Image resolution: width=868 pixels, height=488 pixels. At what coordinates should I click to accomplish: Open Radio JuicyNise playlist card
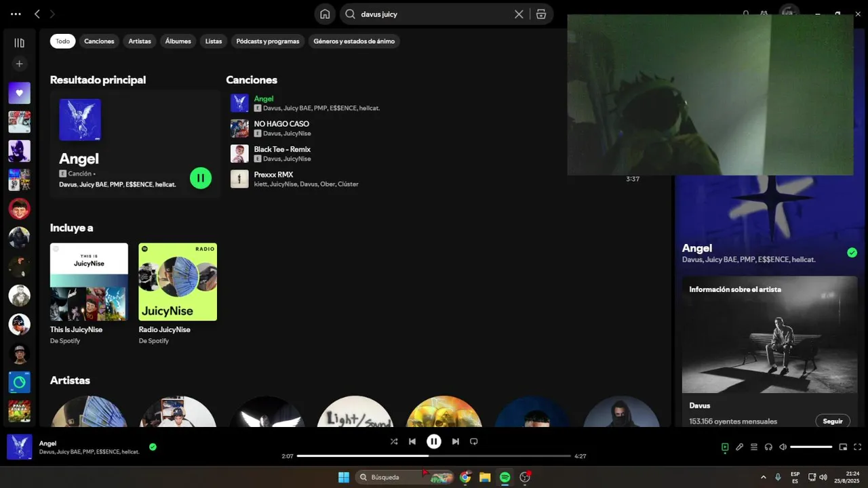178,293
